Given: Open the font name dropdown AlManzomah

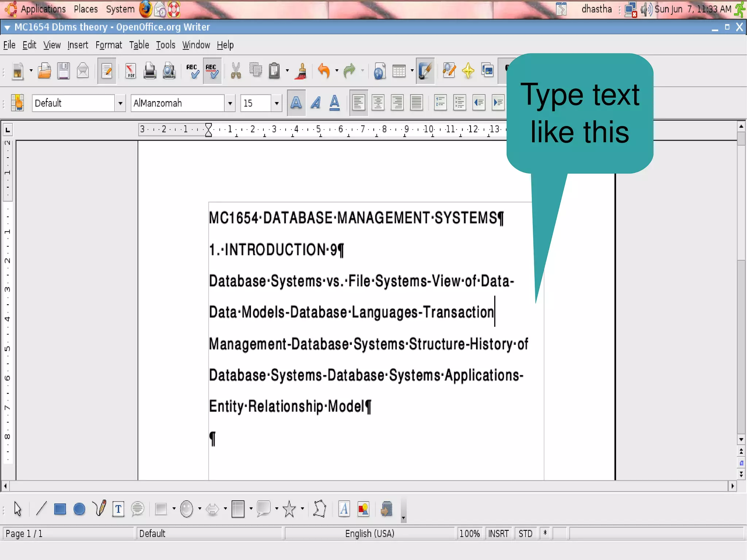Looking at the screenshot, I should (229, 103).
